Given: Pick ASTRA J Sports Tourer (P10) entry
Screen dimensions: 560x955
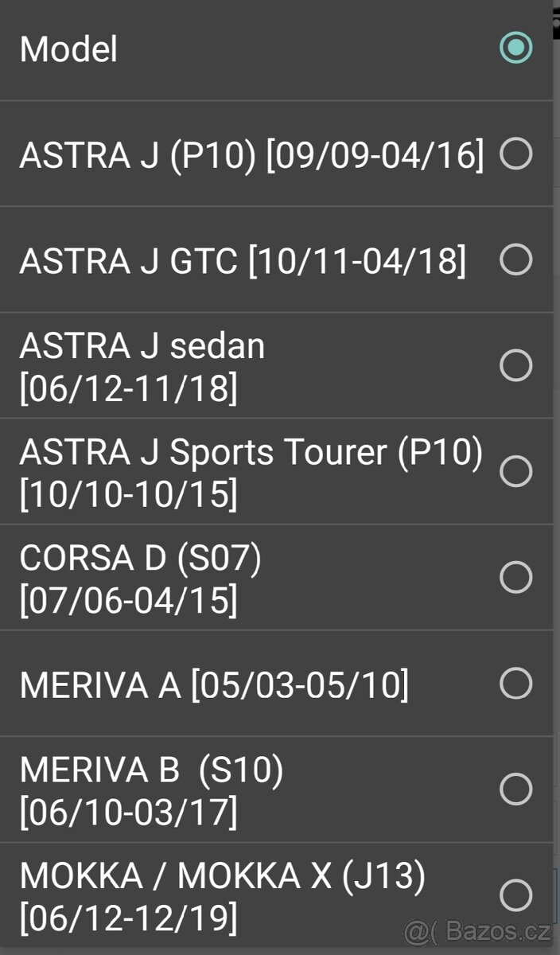Looking at the screenshot, I should tap(251, 473).
